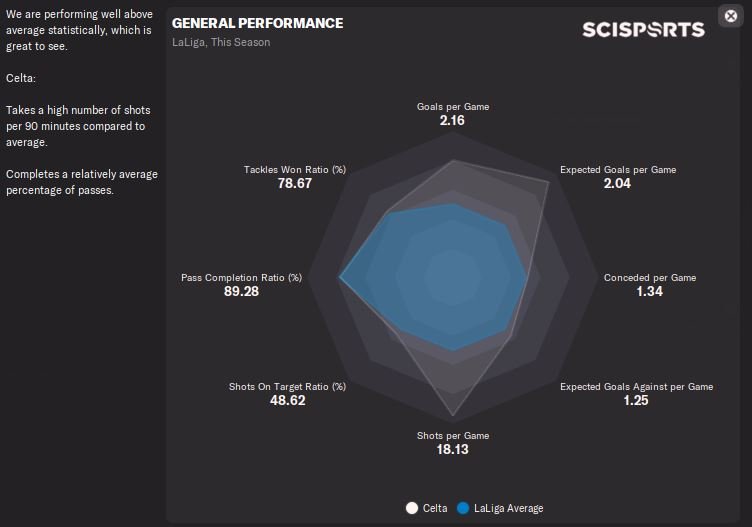Click the SciSports logo
The height and width of the screenshot is (527, 752).
coord(643,29)
